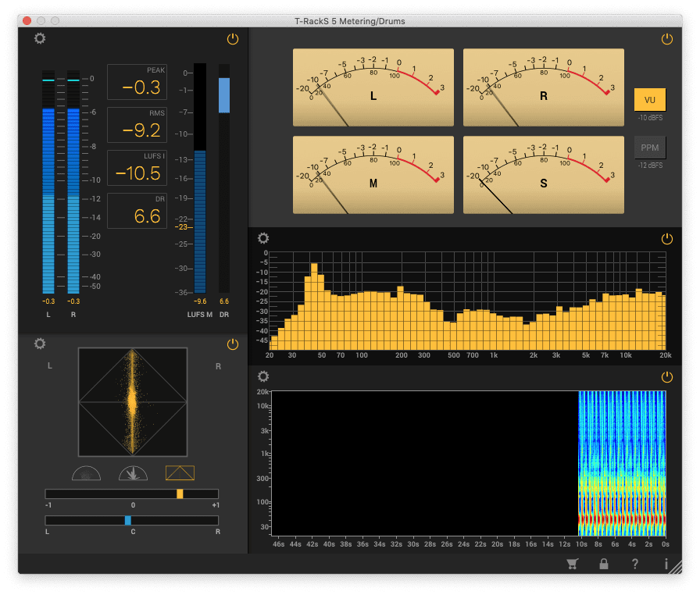Toggle power for the spectrogram display

point(666,377)
